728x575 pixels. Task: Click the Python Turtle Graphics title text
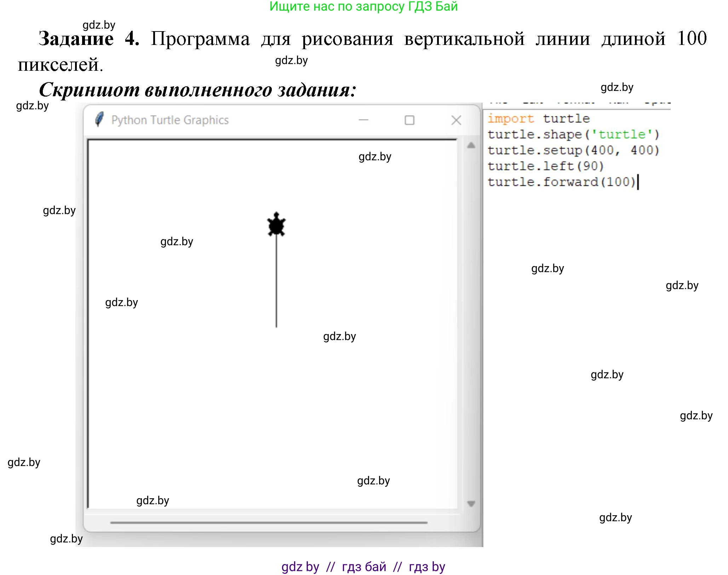point(170,120)
